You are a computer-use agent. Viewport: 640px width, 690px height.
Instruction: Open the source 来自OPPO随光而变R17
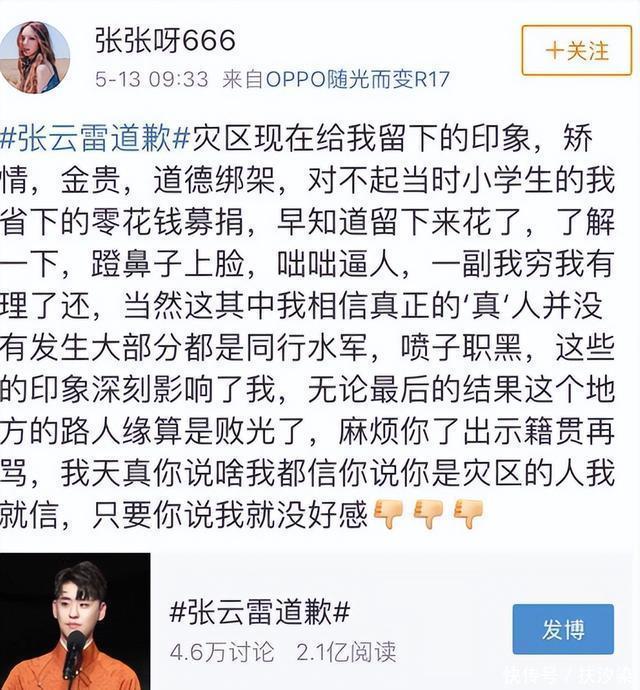click(x=335, y=80)
